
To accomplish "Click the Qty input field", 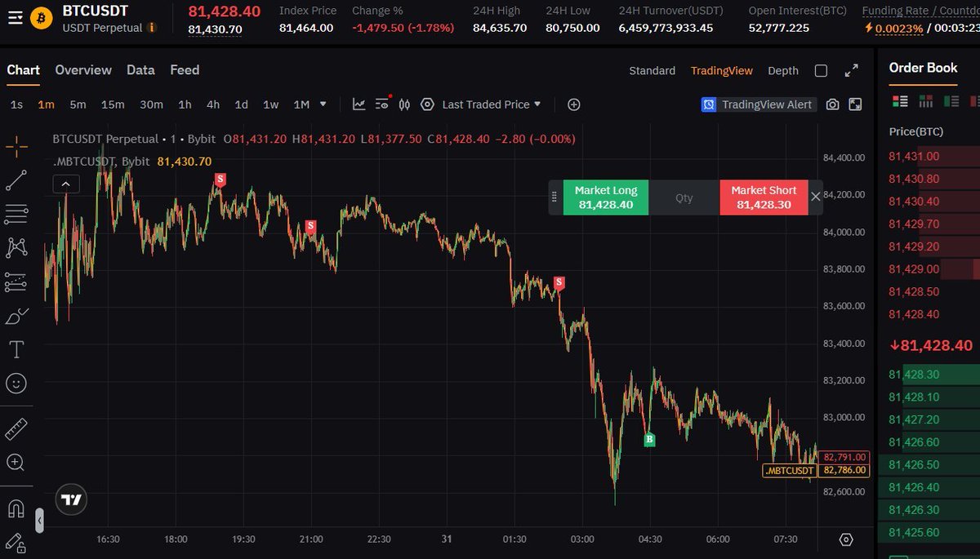I will (686, 197).
